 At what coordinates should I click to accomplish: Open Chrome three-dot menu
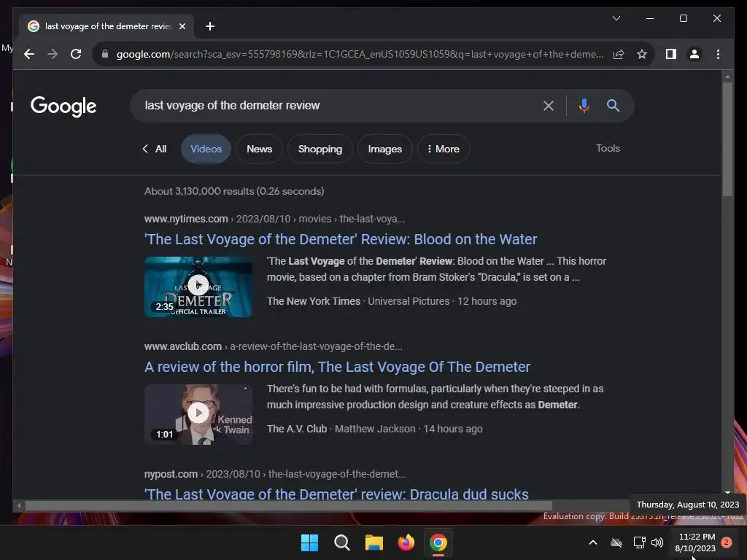(x=718, y=54)
